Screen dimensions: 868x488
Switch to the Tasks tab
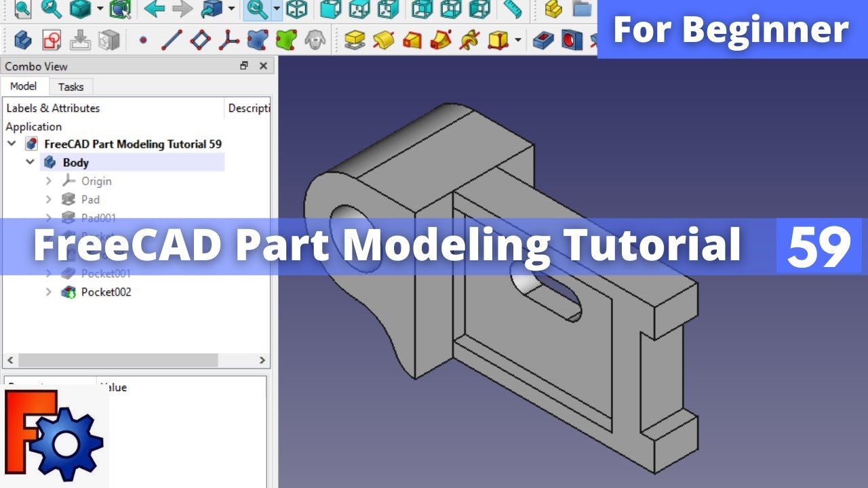[x=71, y=87]
